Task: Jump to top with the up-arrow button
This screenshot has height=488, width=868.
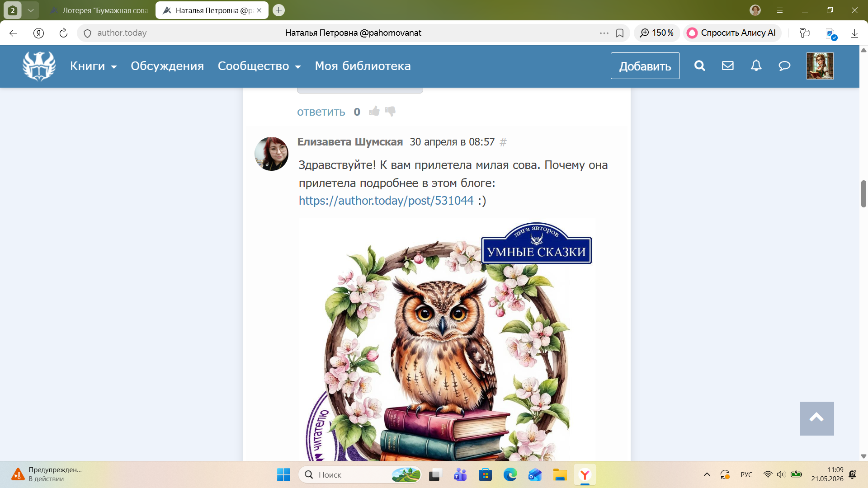Action: (817, 418)
